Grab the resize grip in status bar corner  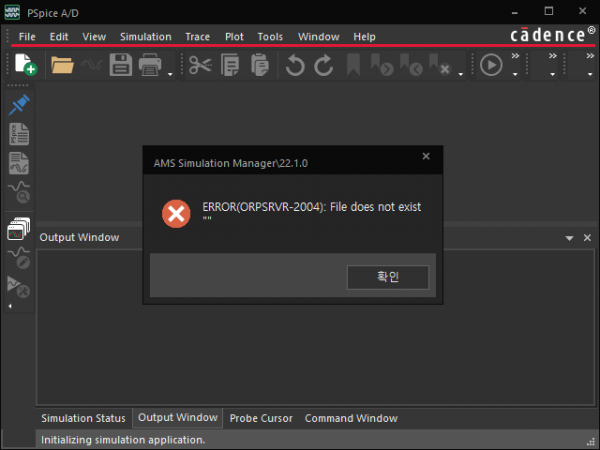click(x=593, y=442)
